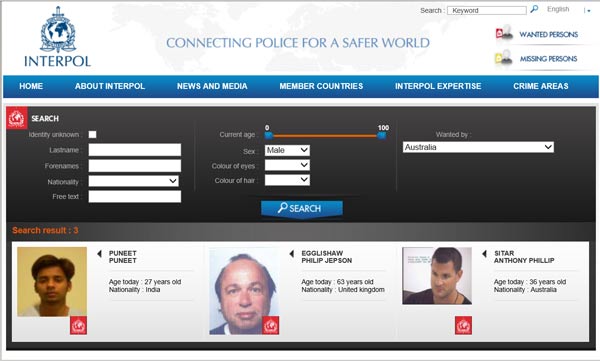The width and height of the screenshot is (600, 361).
Task: Click red notice badge under Sitar's photo
Action: tap(463, 325)
